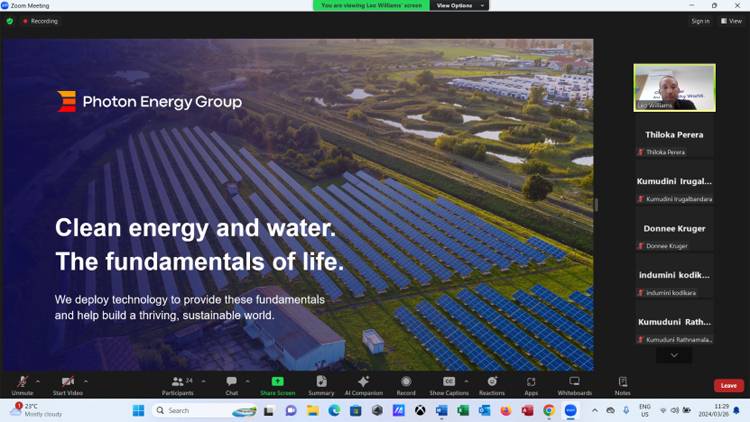Viewport: 750px width, 422px height.
Task: Click the tray microphone icon
Action: tap(626, 410)
